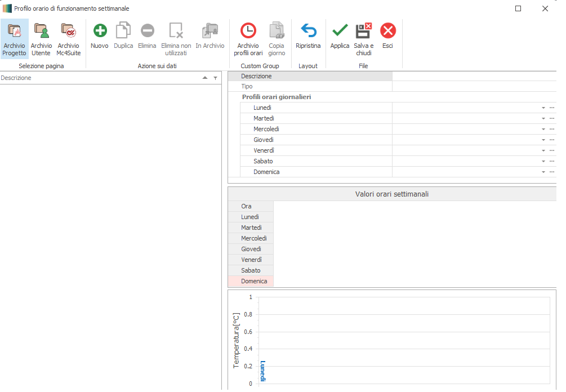The height and width of the screenshot is (392, 566).
Task: Open the ellipsis browse button for Sabato
Action: [x=552, y=161]
